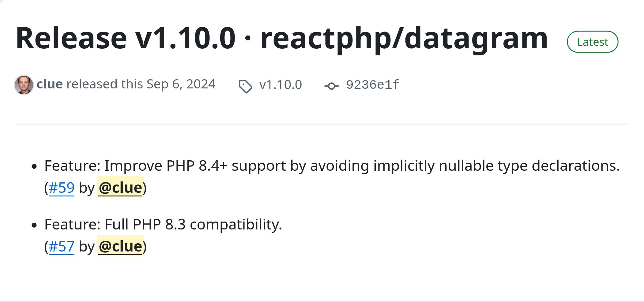
Task: Open the v1.10.0 tag link
Action: (281, 85)
